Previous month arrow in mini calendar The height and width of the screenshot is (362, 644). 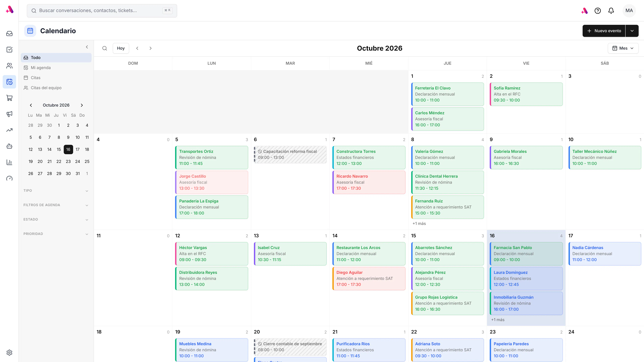[31, 105]
